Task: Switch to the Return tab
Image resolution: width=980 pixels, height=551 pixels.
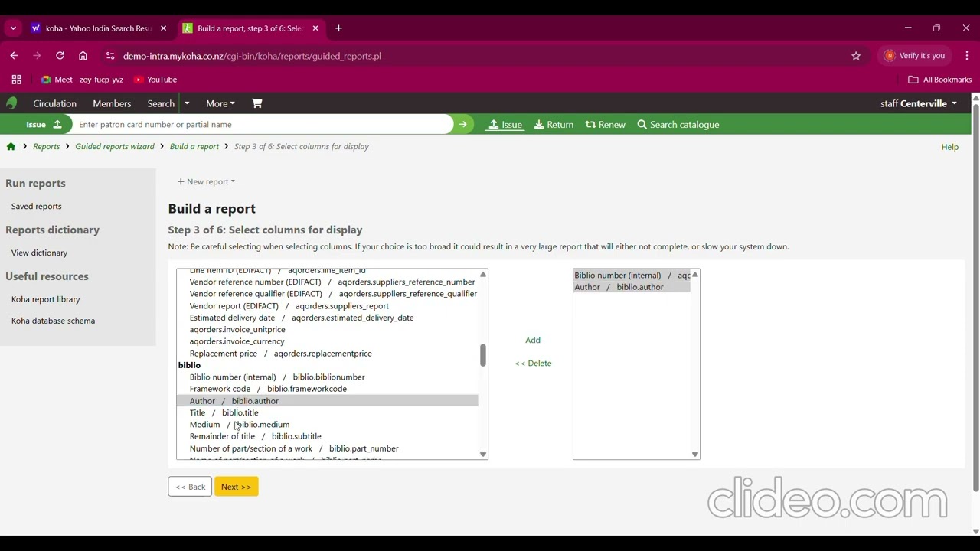Action: point(554,125)
